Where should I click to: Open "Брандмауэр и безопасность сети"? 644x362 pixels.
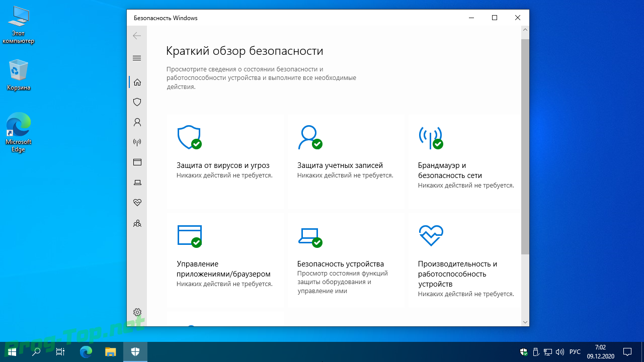tap(450, 170)
